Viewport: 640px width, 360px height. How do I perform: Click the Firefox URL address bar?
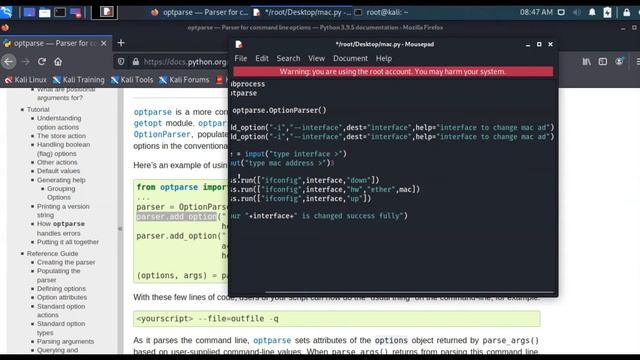pos(186,62)
